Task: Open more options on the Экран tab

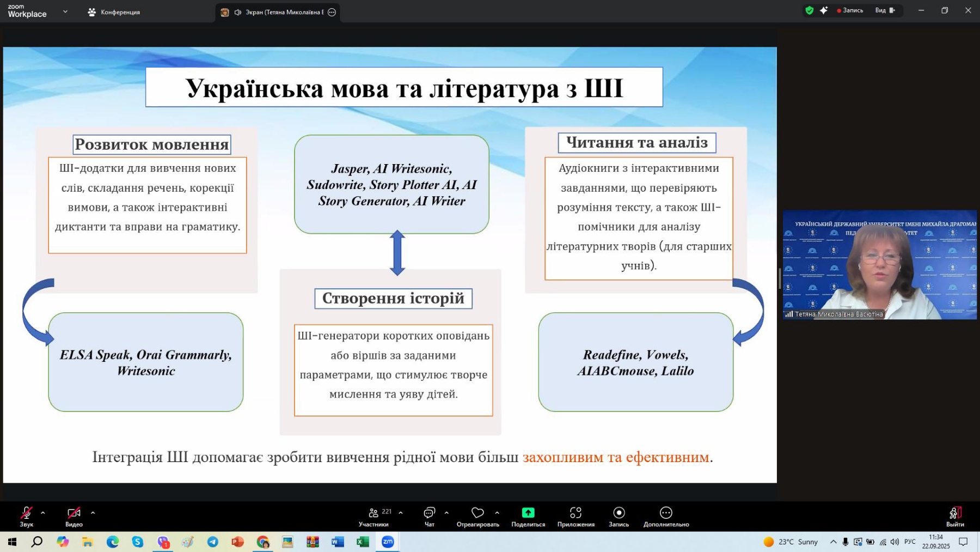Action: click(332, 12)
